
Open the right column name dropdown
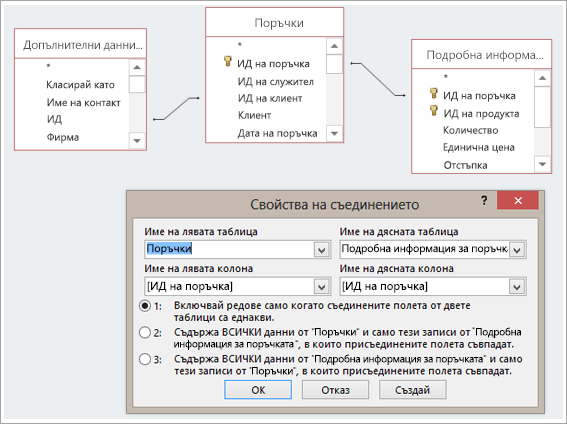517,287
